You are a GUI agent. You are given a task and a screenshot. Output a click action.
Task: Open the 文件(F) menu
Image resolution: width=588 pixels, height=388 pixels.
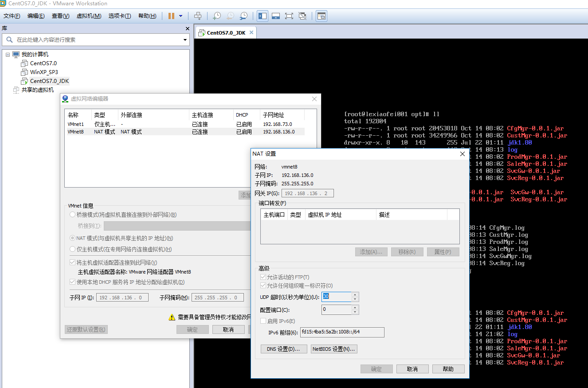click(12, 16)
